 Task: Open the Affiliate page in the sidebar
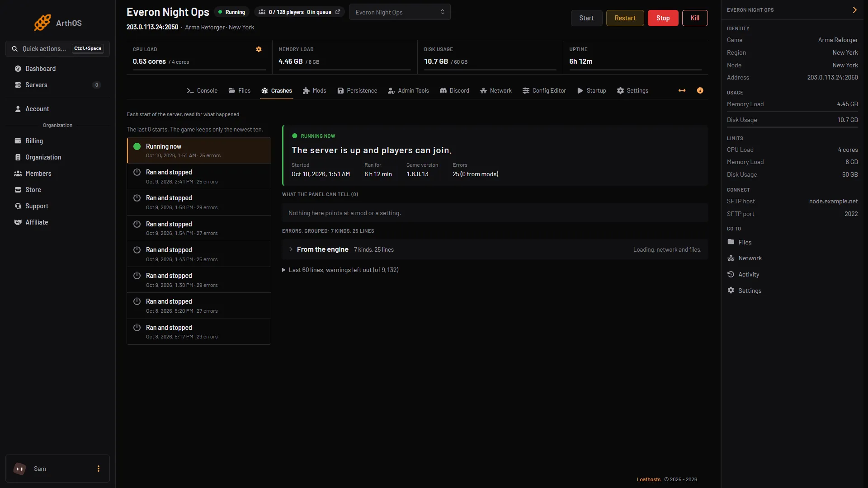[x=57, y=222]
